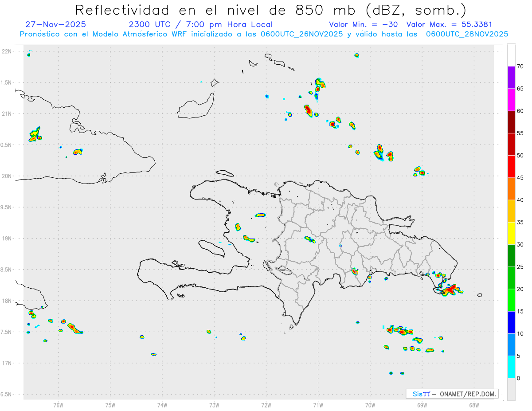The image size is (532, 411).
Task: Click the color bar label "60"
Action: 520,111
